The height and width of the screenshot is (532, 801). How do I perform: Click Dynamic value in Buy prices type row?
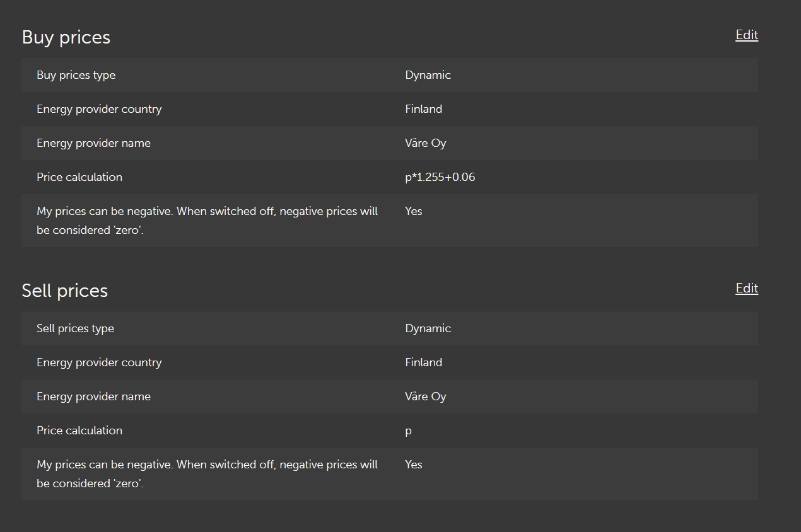tap(428, 75)
